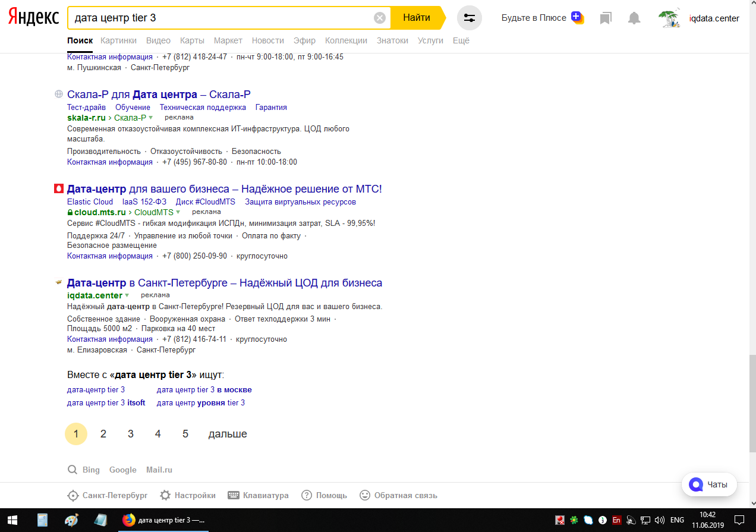The height and width of the screenshot is (532, 756).
Task: Open the Техническая поддержка sitelink
Action: [x=203, y=107]
